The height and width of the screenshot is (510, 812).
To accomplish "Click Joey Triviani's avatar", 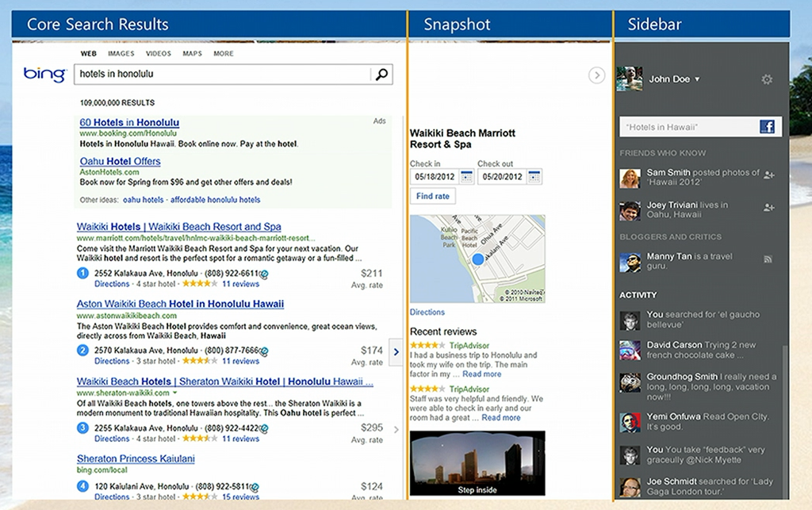I will click(x=630, y=211).
